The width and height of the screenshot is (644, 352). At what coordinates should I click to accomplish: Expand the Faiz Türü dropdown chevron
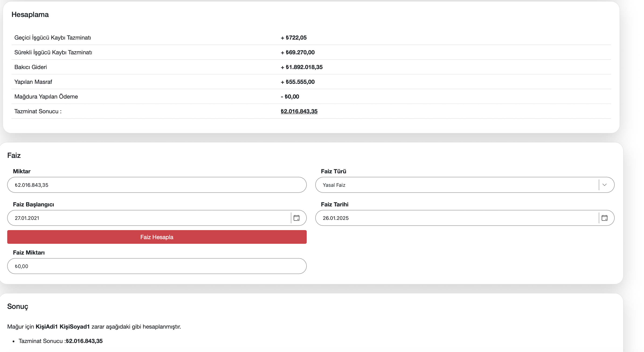[x=604, y=185]
